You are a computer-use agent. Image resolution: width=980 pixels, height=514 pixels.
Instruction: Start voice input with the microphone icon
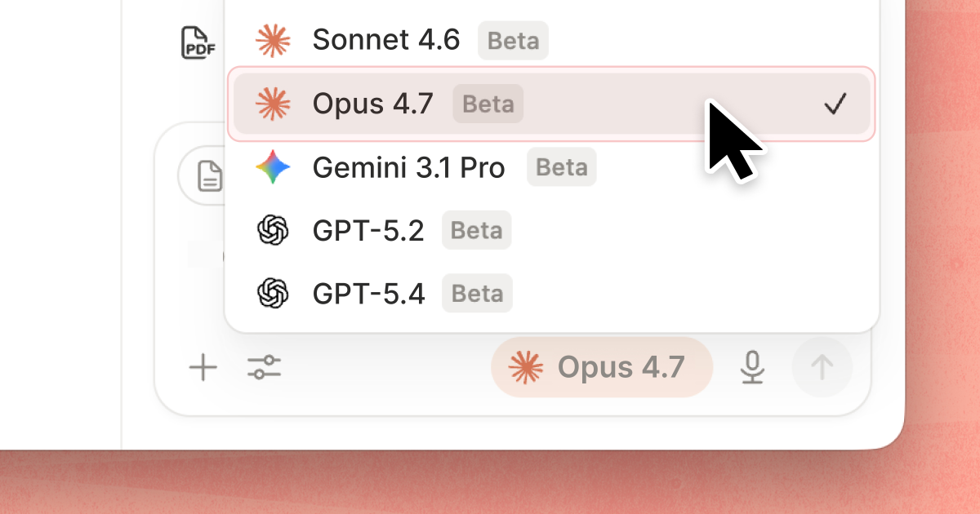752,367
